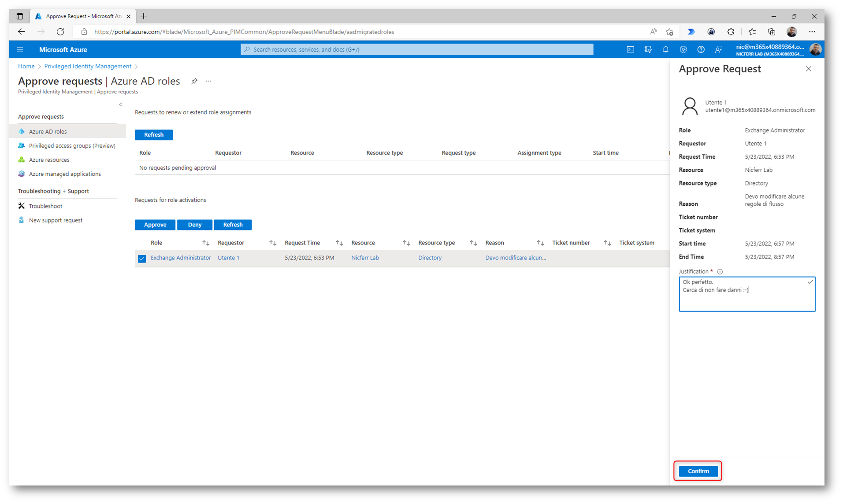Sort by Ticket number column arrows

coord(607,243)
